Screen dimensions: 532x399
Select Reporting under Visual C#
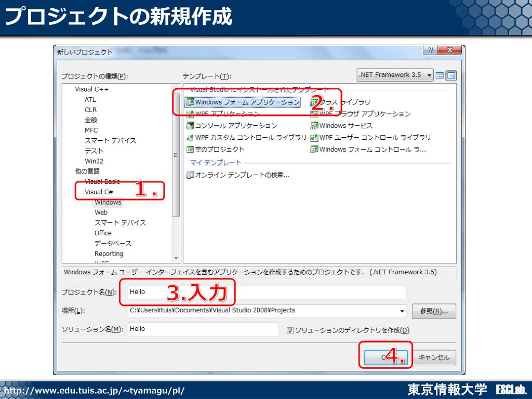109,254
